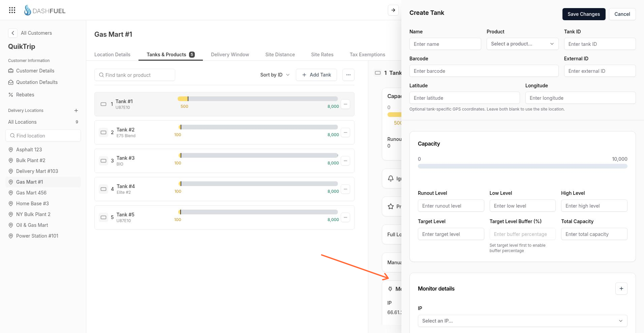This screenshot has width=644, height=333.
Task: Click the tank icon in Tank #5 row
Action: coord(103,217)
